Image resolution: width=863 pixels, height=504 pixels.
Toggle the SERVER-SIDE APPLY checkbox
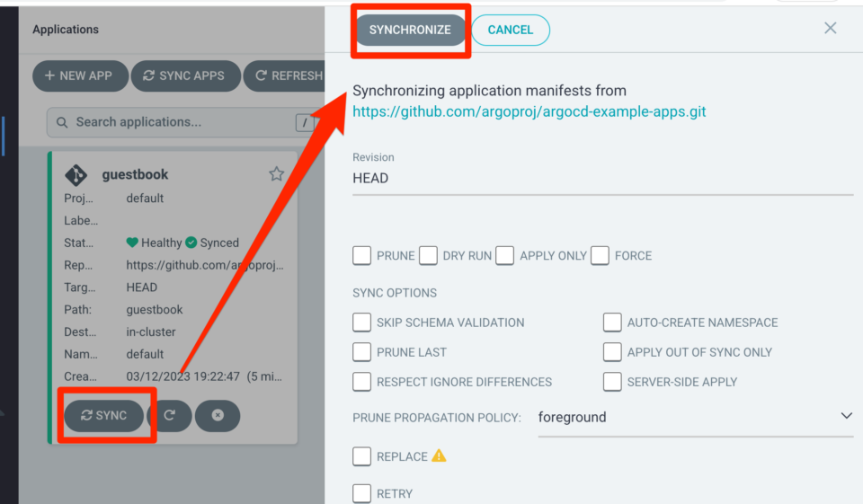point(612,382)
